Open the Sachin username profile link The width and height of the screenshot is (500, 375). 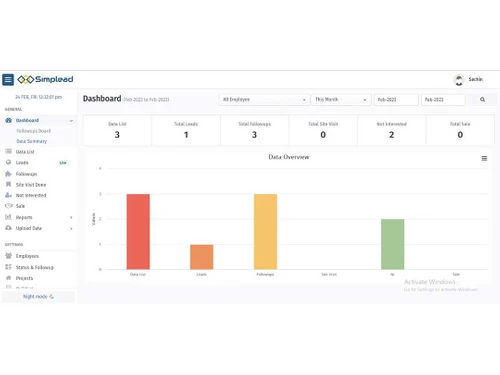tap(476, 79)
